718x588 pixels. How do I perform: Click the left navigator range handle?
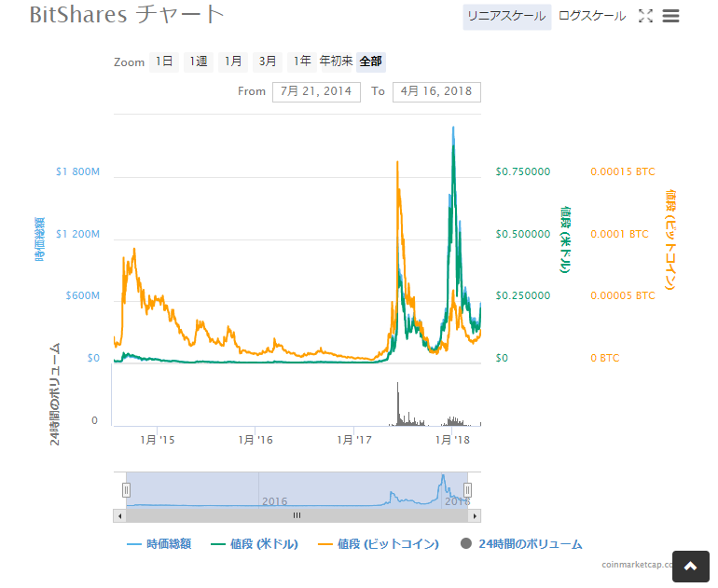coord(127,490)
